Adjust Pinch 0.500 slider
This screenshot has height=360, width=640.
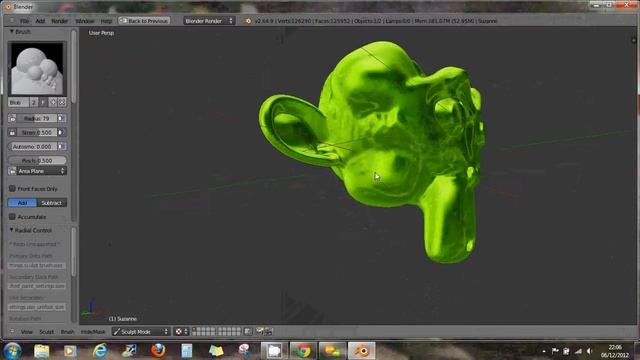[x=37, y=160]
